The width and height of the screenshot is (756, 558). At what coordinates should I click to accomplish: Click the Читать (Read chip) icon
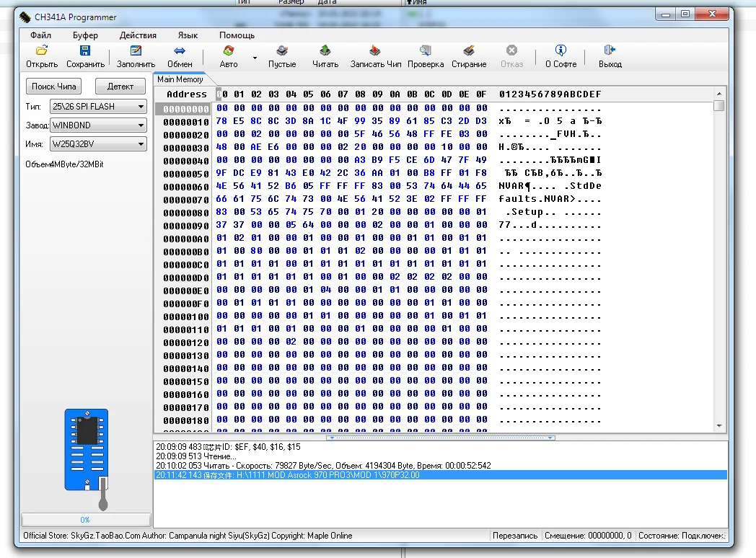coord(325,51)
